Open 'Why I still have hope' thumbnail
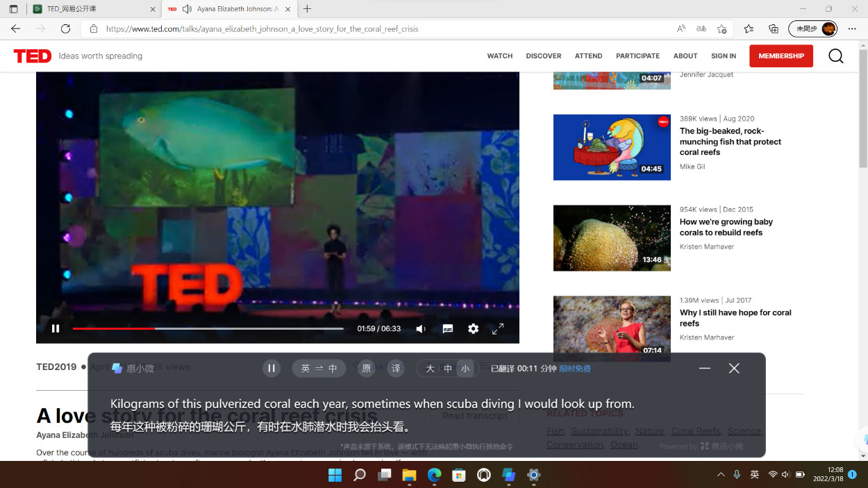The width and height of the screenshot is (868, 488). point(612,328)
